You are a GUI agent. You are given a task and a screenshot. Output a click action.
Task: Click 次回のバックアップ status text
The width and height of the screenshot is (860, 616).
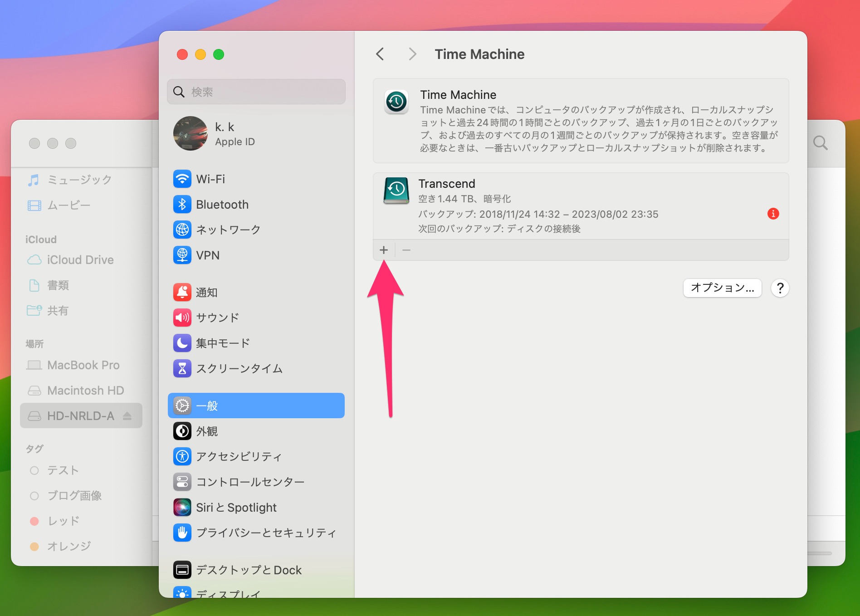pos(499,229)
